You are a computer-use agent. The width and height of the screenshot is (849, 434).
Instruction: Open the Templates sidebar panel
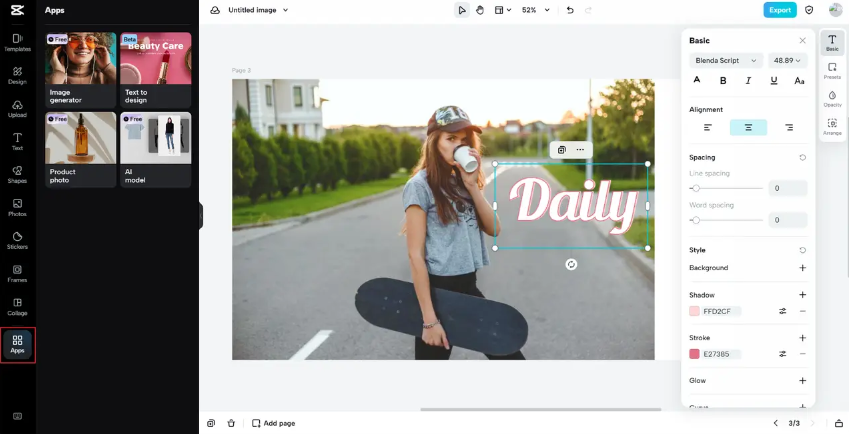(x=17, y=42)
